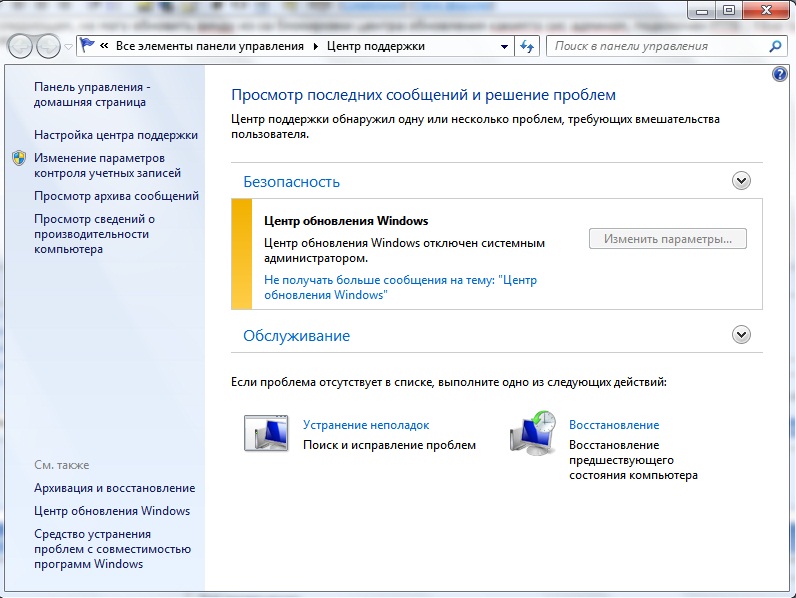Click the forward navigation arrow button
The width and height of the screenshot is (796, 598).
click(48, 46)
